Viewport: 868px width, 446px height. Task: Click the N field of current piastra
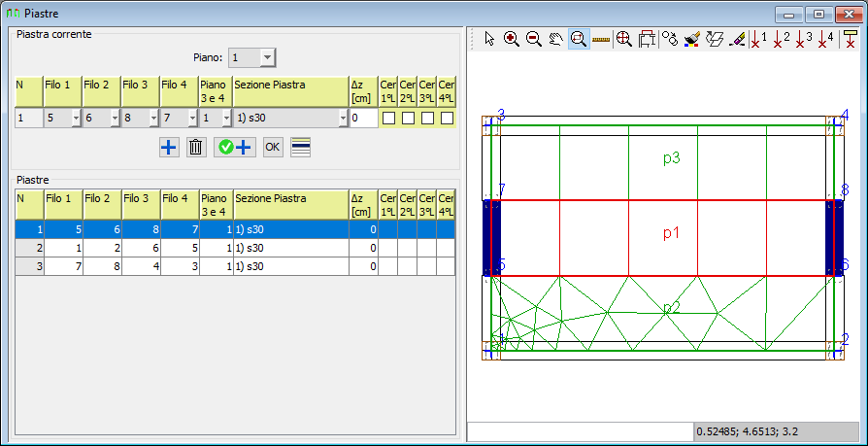(29, 119)
